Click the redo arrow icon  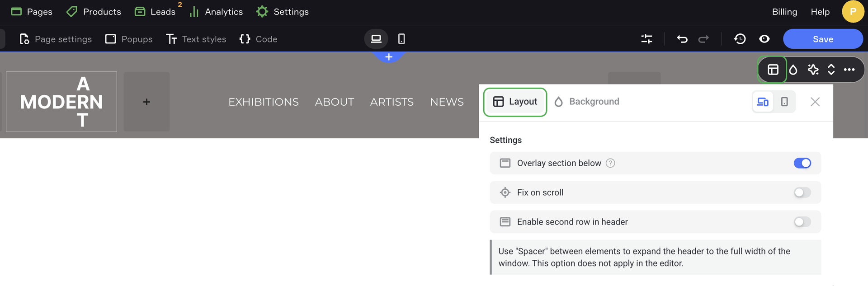[x=703, y=39]
